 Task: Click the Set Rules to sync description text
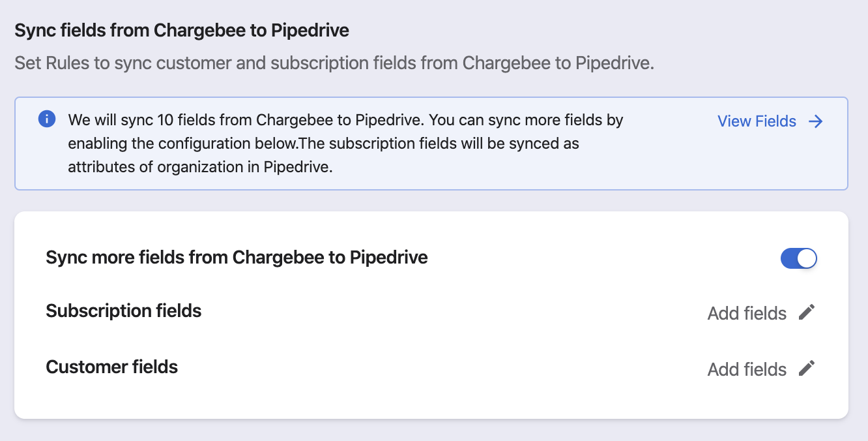(x=334, y=63)
